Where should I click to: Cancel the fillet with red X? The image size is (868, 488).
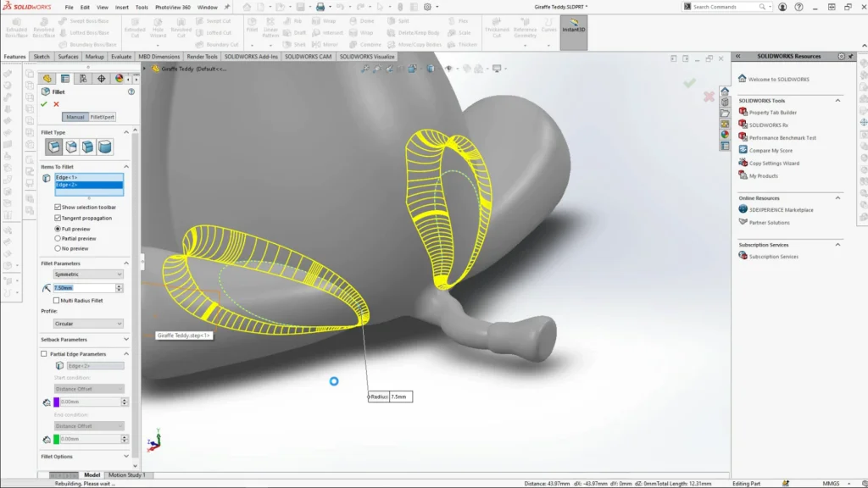(x=56, y=104)
